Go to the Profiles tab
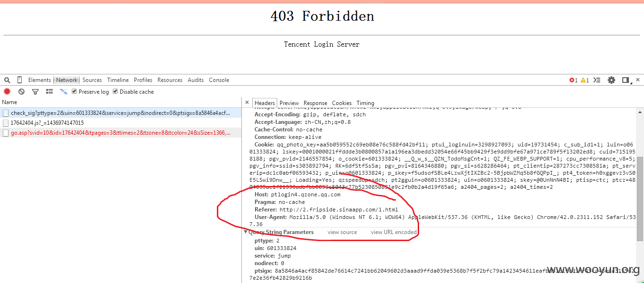 pos(143,80)
